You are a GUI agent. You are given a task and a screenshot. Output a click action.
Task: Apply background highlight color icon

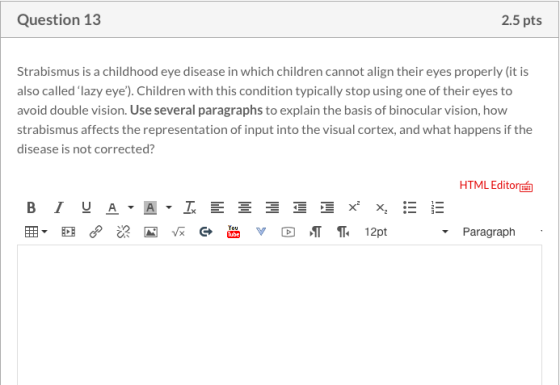[150, 208]
